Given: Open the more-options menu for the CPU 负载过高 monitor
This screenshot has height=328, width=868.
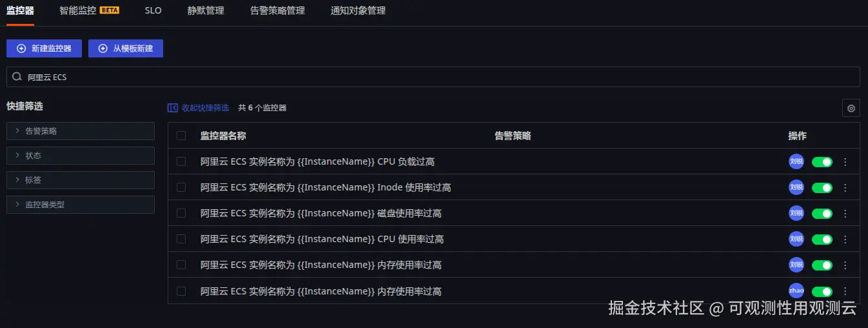Looking at the screenshot, I should (845, 162).
